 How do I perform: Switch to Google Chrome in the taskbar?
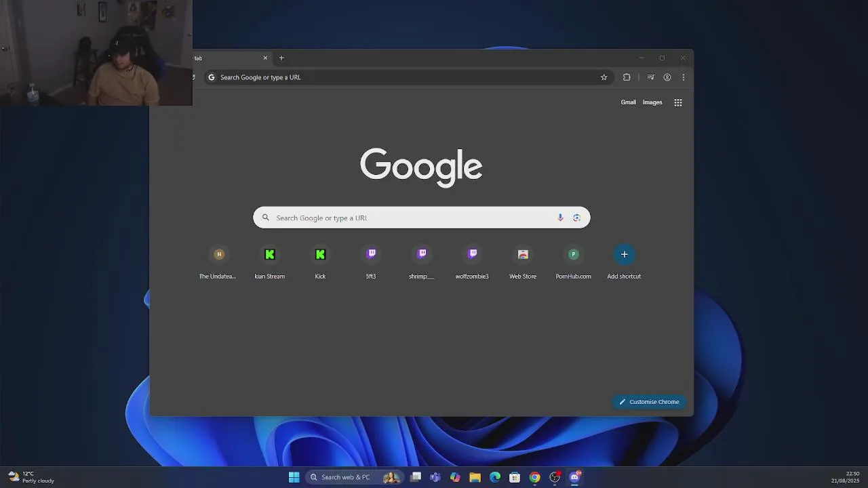click(x=535, y=477)
